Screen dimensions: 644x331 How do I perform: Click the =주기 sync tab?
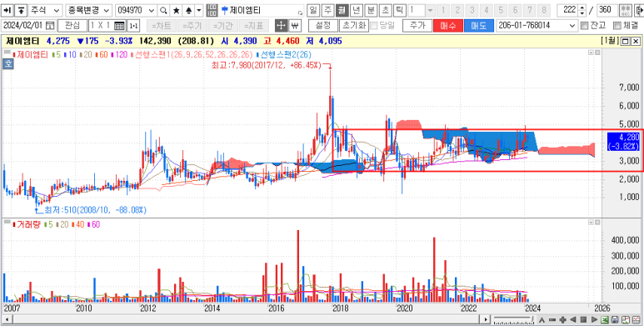click(x=192, y=26)
